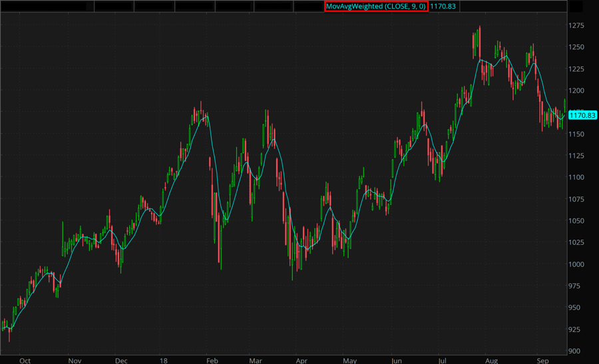Select the Jun label on time axis
This screenshot has height=364, width=599.
pyautogui.click(x=396, y=360)
